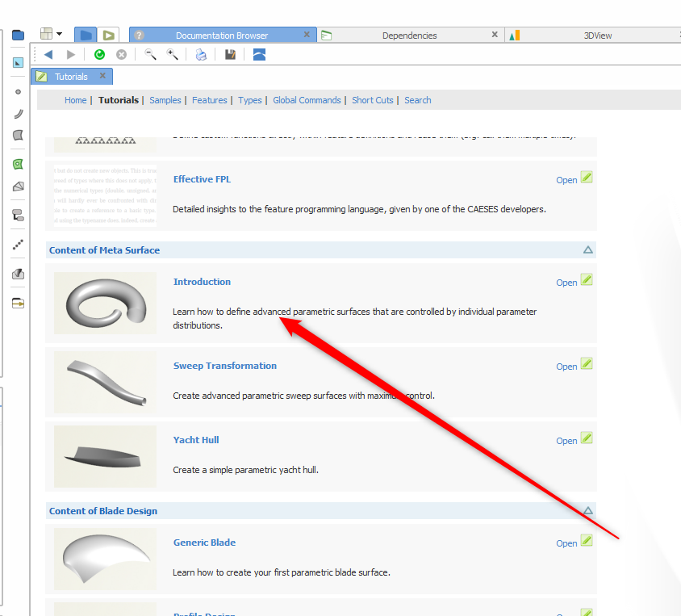Click the window-with-arrow icon in sidebar
The image size is (681, 616).
point(18,303)
